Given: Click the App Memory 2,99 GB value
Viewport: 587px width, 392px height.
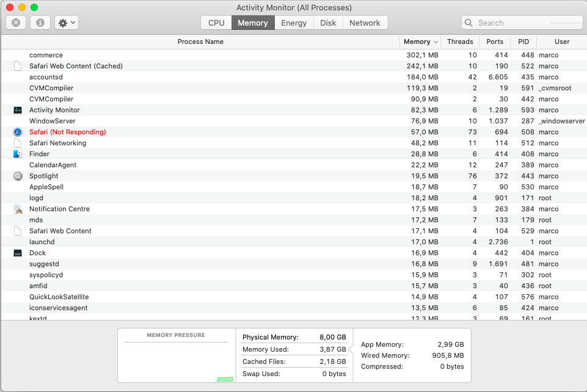Looking at the screenshot, I should (450, 344).
